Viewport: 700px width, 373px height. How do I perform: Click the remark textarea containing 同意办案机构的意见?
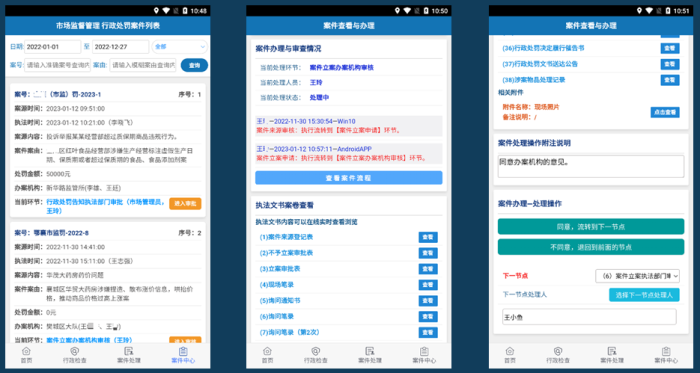[591, 166]
